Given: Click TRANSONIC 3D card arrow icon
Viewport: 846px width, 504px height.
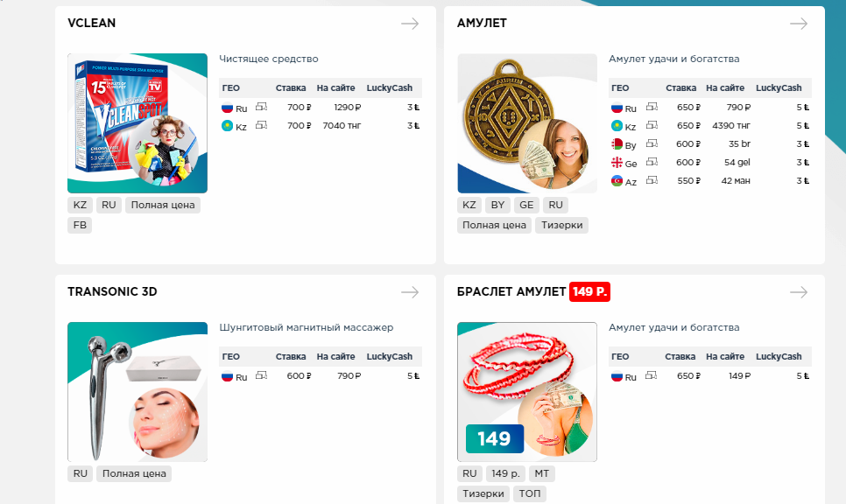Looking at the screenshot, I should coord(410,292).
